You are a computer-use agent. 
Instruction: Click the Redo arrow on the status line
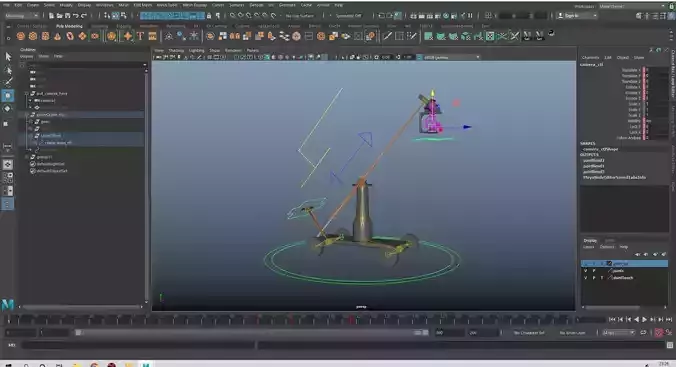[84, 16]
